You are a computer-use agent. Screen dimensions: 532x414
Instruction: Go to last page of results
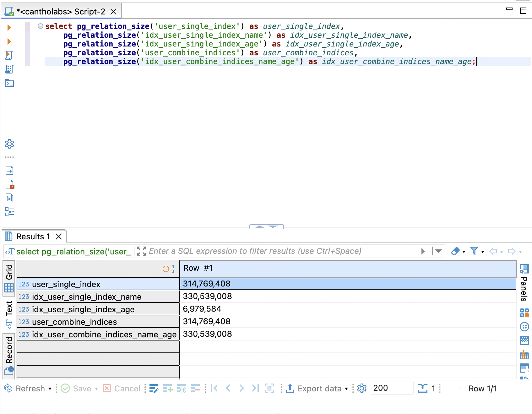pyautogui.click(x=255, y=389)
